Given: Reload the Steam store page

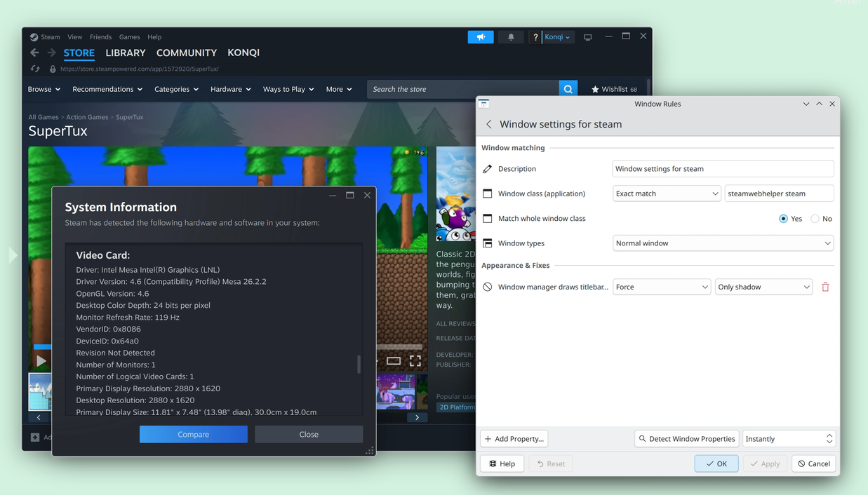Looking at the screenshot, I should click(35, 69).
